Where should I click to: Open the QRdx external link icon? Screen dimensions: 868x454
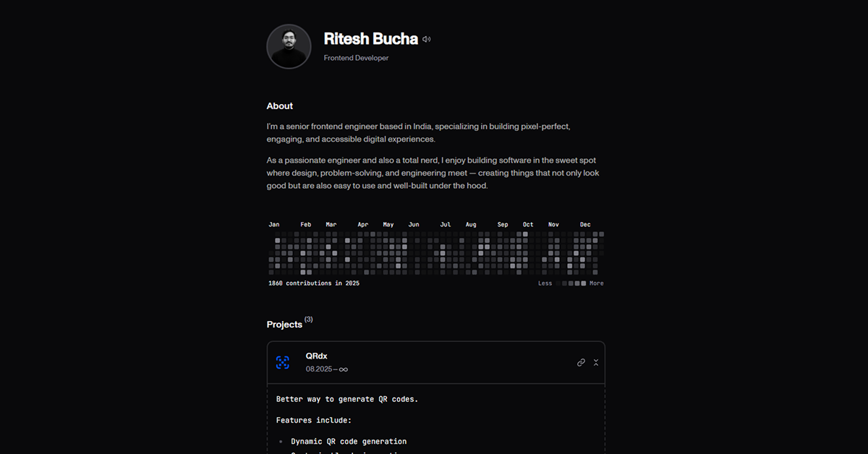pos(581,362)
